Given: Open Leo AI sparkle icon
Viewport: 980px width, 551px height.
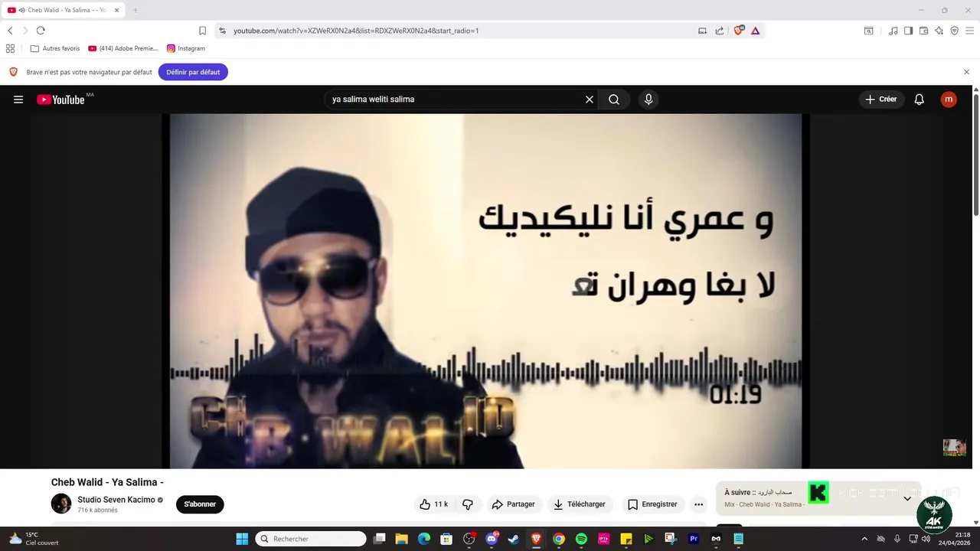Looking at the screenshot, I should point(939,31).
